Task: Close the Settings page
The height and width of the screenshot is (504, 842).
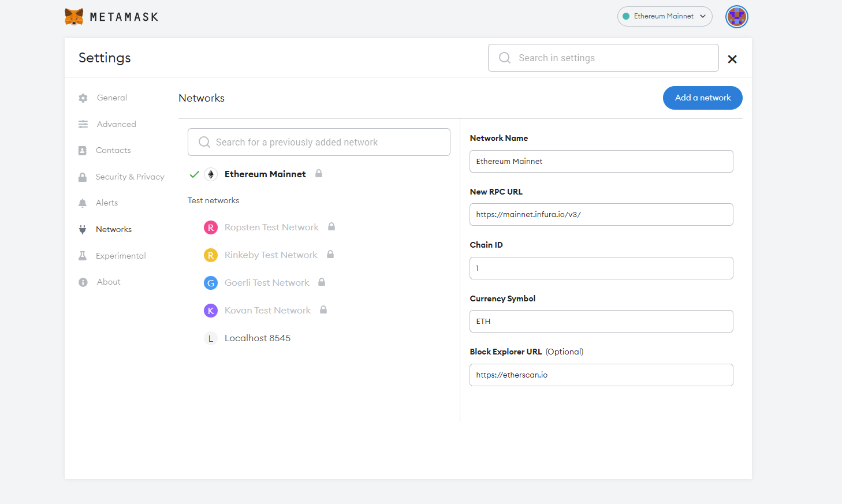Action: pos(732,59)
